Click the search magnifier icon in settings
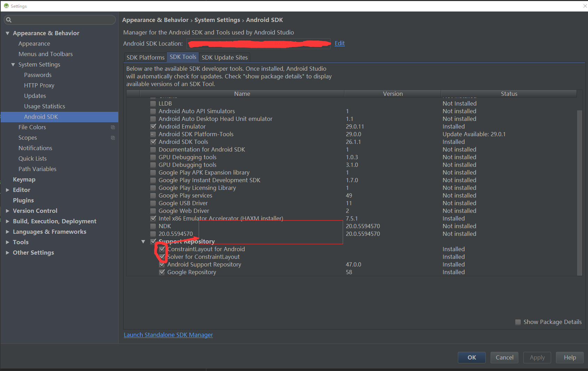Screen dimensions: 588x371 point(9,20)
